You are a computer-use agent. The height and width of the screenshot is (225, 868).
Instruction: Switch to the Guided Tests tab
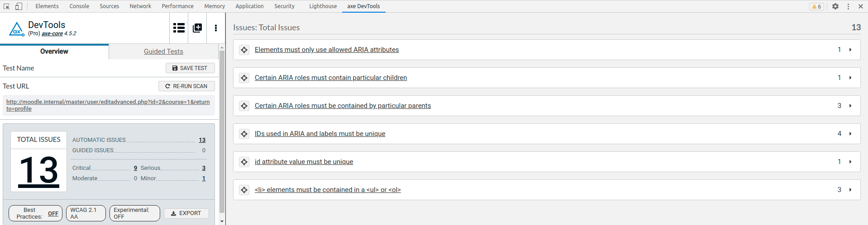click(163, 52)
